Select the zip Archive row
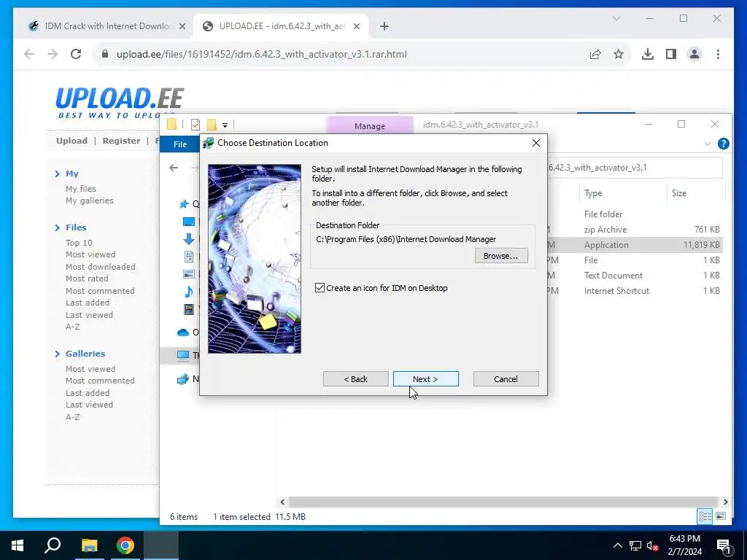The width and height of the screenshot is (747, 560). (x=635, y=230)
